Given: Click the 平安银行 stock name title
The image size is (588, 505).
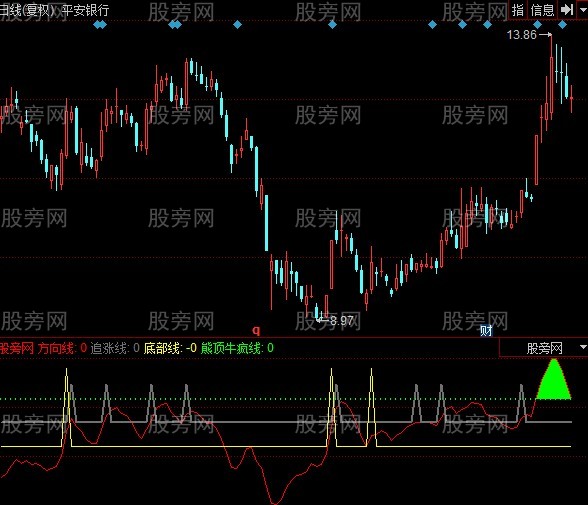Looking at the screenshot, I should point(85,10).
